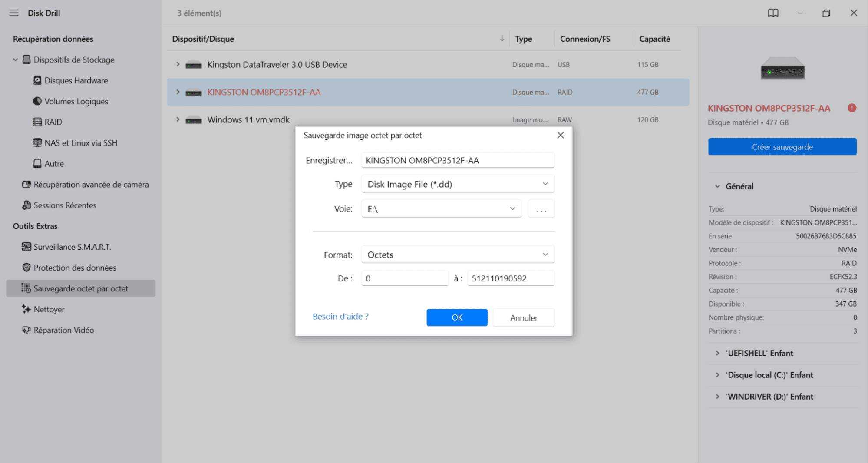Viewport: 868px width, 463px height.
Task: Expand the Kingston DataTraveler 3.0 USB Device row
Action: click(x=178, y=64)
